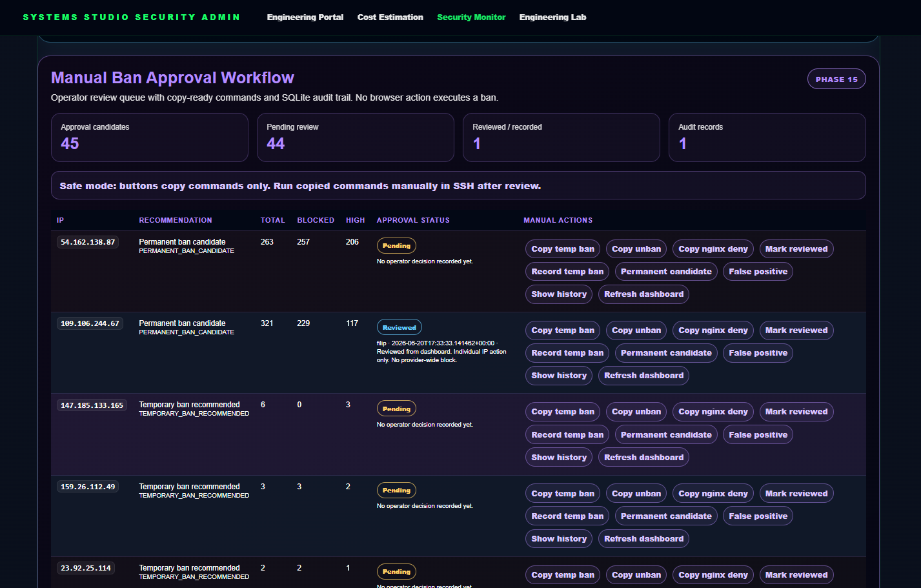Set 159.26.112.49 as permanent candidate
The width and height of the screenshot is (921, 588).
coord(666,516)
